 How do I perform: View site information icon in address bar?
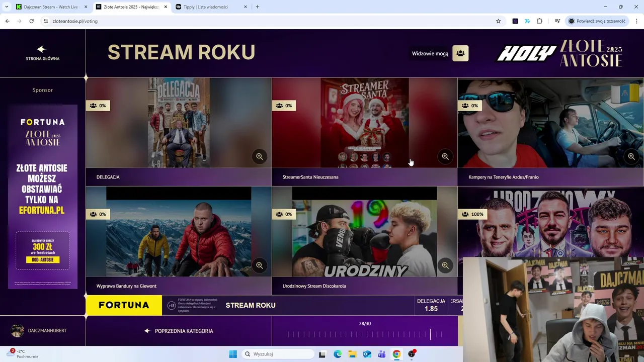pos(46,21)
